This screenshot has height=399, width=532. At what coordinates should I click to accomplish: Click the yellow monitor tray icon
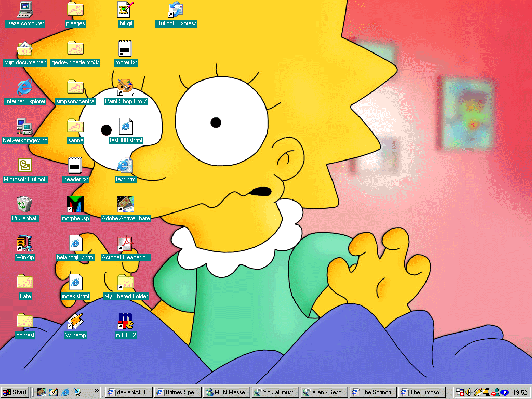pyautogui.click(x=486, y=392)
